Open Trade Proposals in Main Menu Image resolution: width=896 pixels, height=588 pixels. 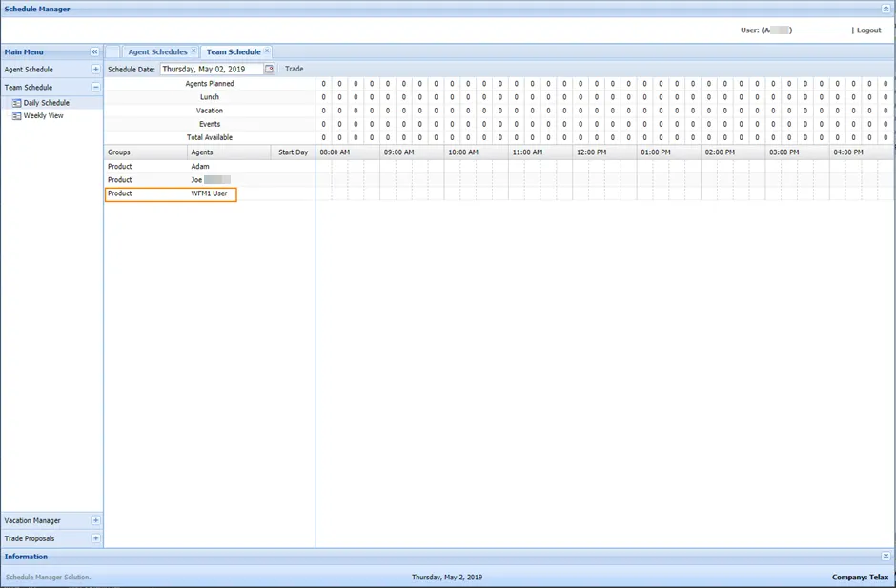tap(30, 538)
